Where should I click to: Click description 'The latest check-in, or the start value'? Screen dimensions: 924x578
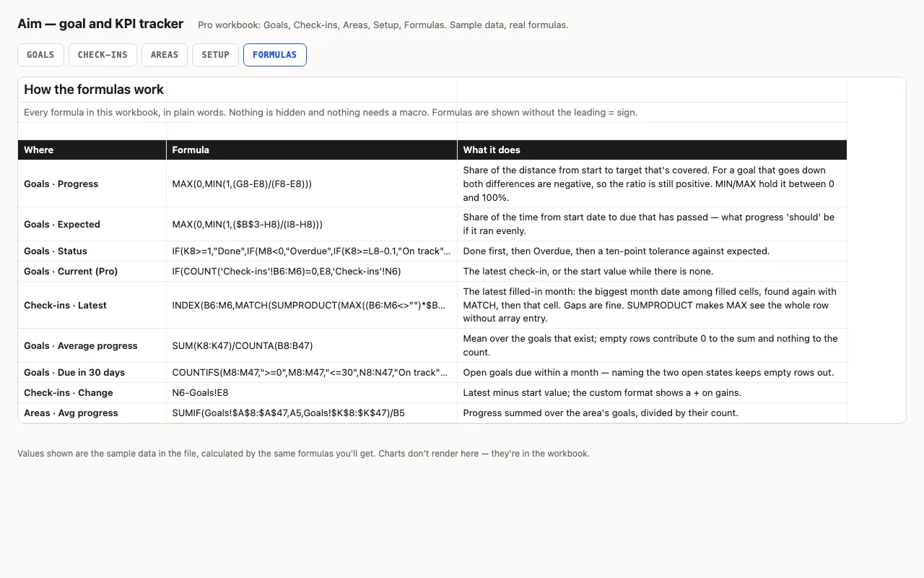tap(652, 272)
